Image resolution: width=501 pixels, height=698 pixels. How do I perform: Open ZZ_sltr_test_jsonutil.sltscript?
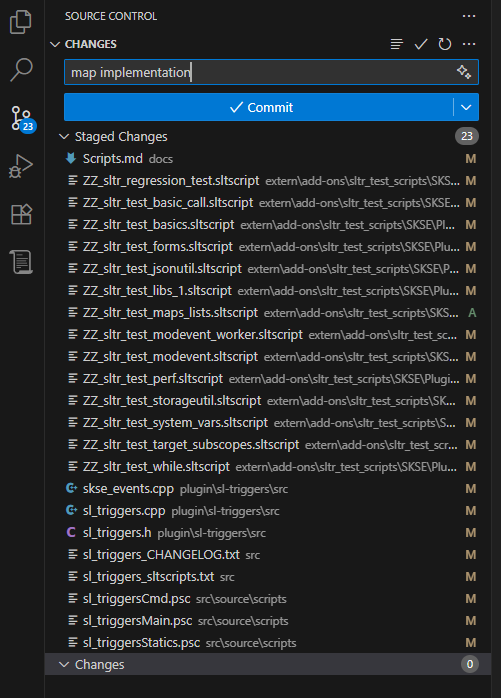pyautogui.click(x=162, y=269)
